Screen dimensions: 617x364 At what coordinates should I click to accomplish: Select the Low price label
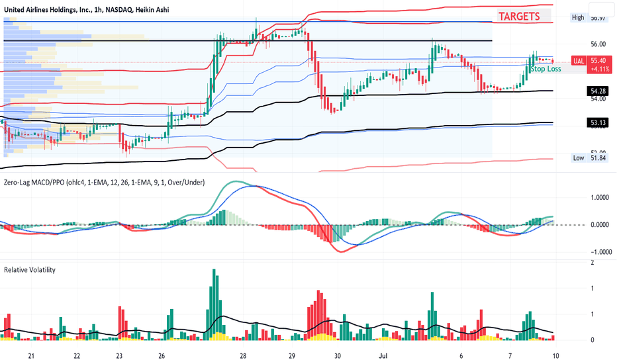pyautogui.click(x=578, y=158)
